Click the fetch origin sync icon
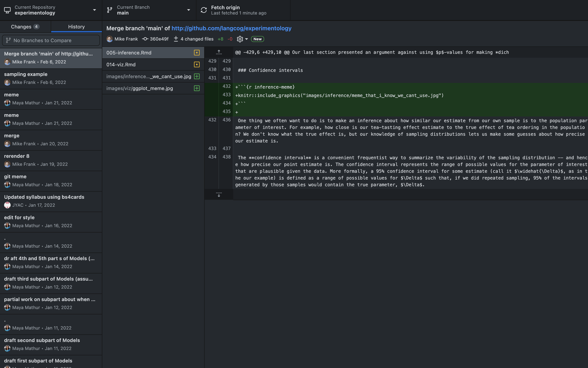The width and height of the screenshot is (588, 368). pyautogui.click(x=204, y=10)
